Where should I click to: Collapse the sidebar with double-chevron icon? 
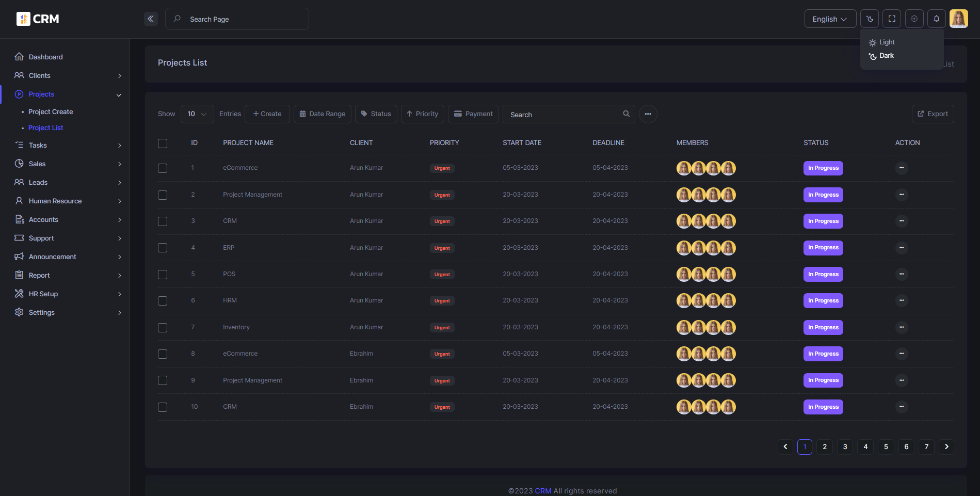[x=151, y=19]
